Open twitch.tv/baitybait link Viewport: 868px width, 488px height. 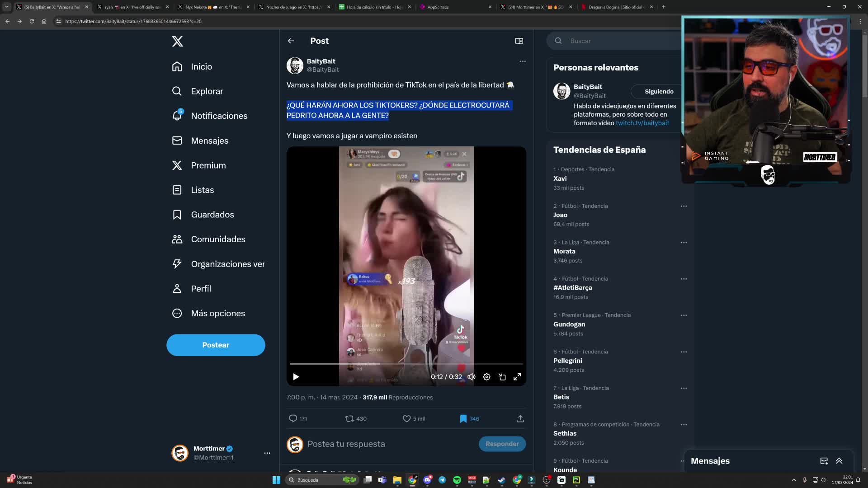[x=642, y=123]
